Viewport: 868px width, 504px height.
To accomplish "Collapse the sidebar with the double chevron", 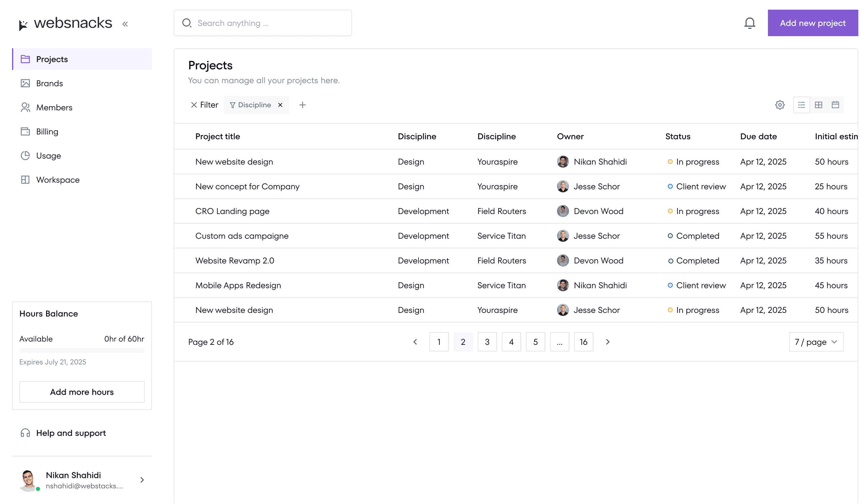I will pyautogui.click(x=125, y=24).
